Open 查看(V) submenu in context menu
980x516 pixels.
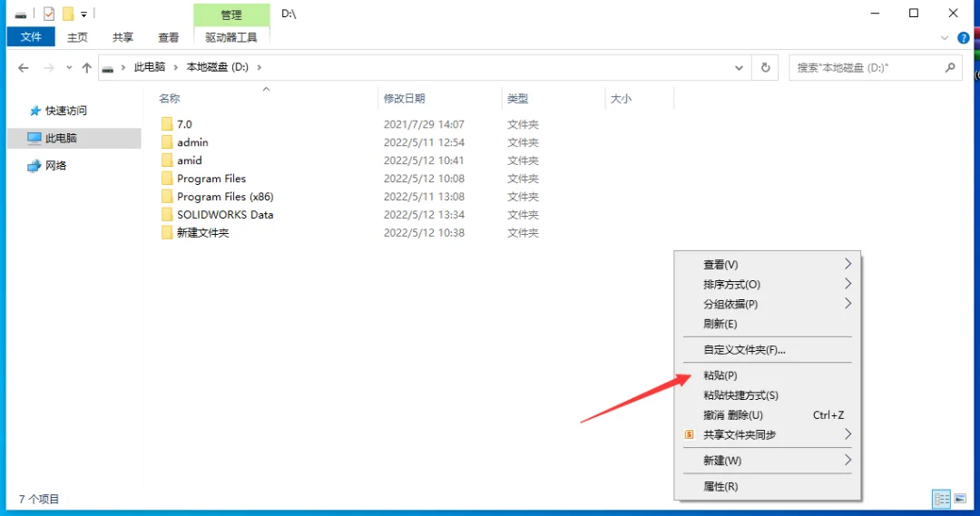click(768, 264)
